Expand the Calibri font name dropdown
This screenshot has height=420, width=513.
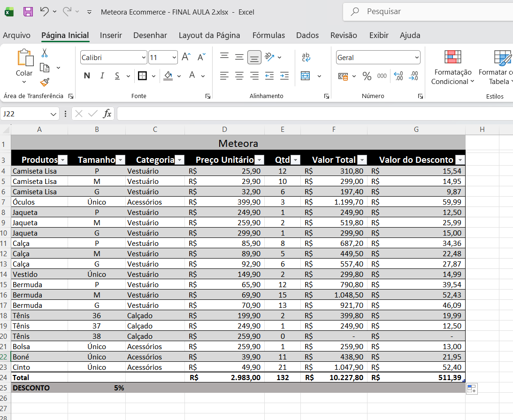pos(144,58)
